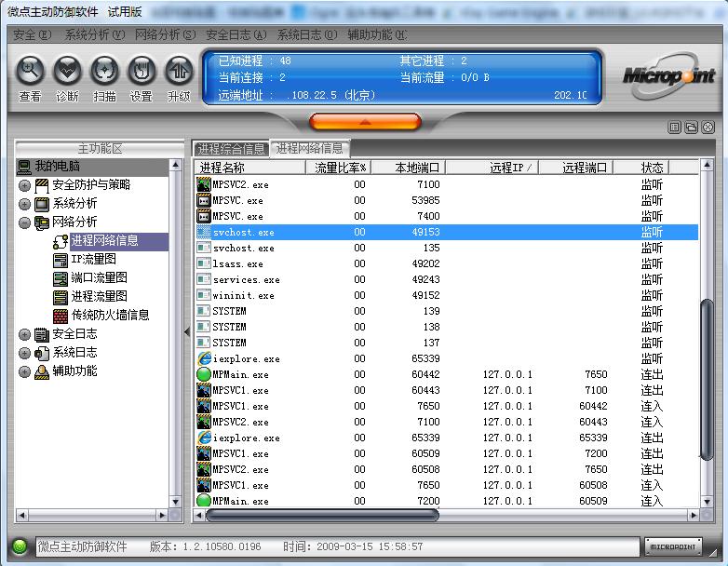Expand the 系统分析 tree node
The width and height of the screenshot is (728, 566).
pyautogui.click(x=24, y=204)
